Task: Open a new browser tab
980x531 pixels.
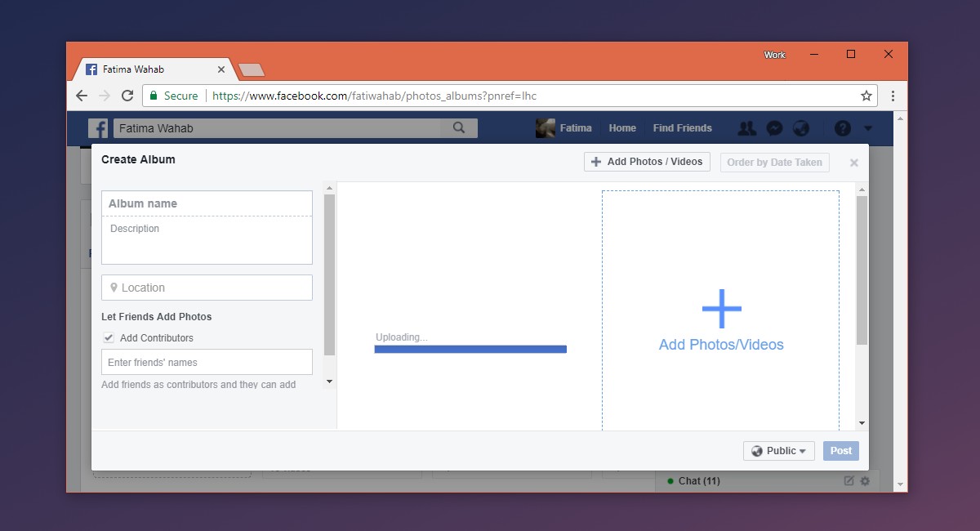Action: coord(251,70)
